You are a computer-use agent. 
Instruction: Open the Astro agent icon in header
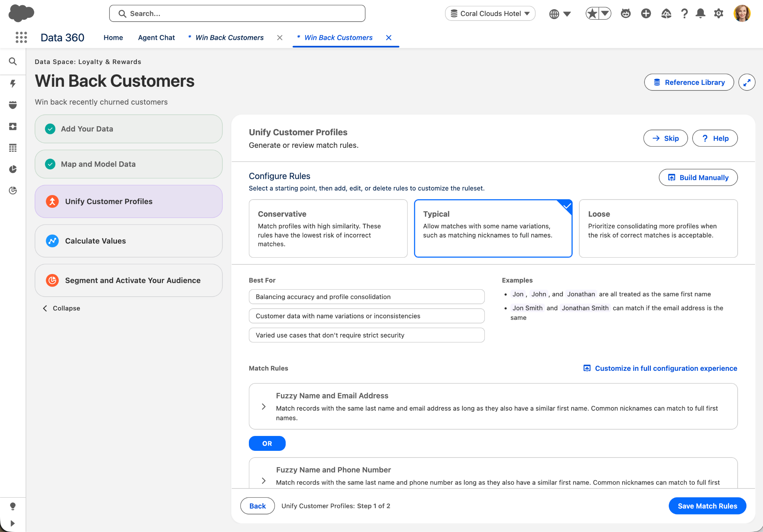tap(626, 14)
